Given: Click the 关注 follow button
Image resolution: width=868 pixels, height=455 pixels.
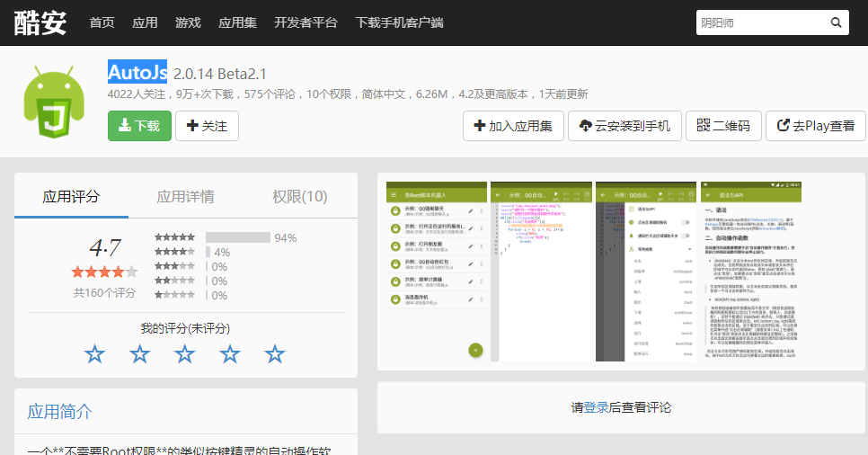Looking at the screenshot, I should point(207,126).
